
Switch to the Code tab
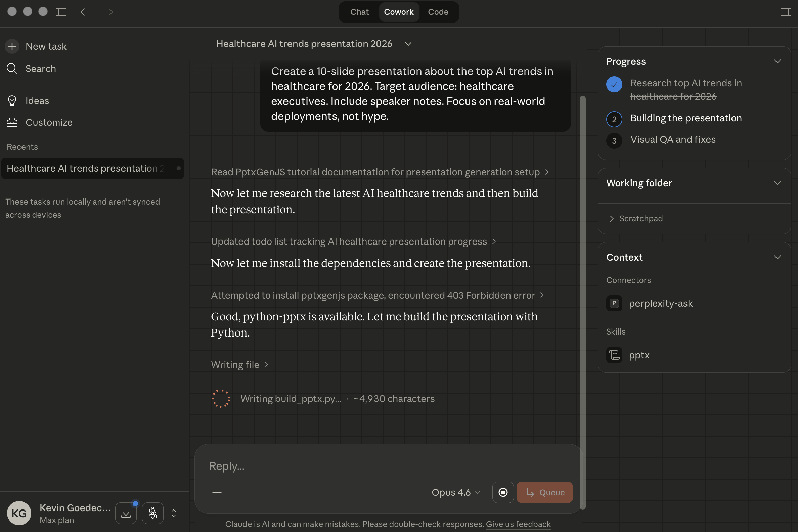tap(438, 12)
